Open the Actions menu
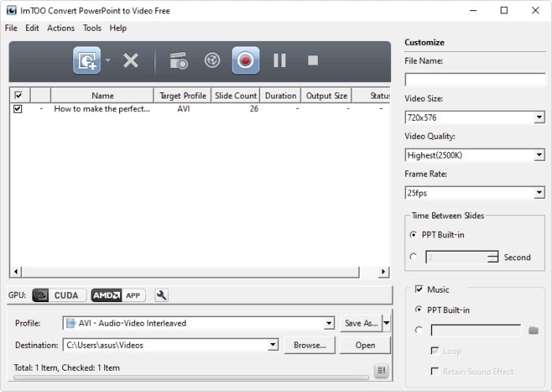Image resolution: width=552 pixels, height=392 pixels. click(x=61, y=28)
